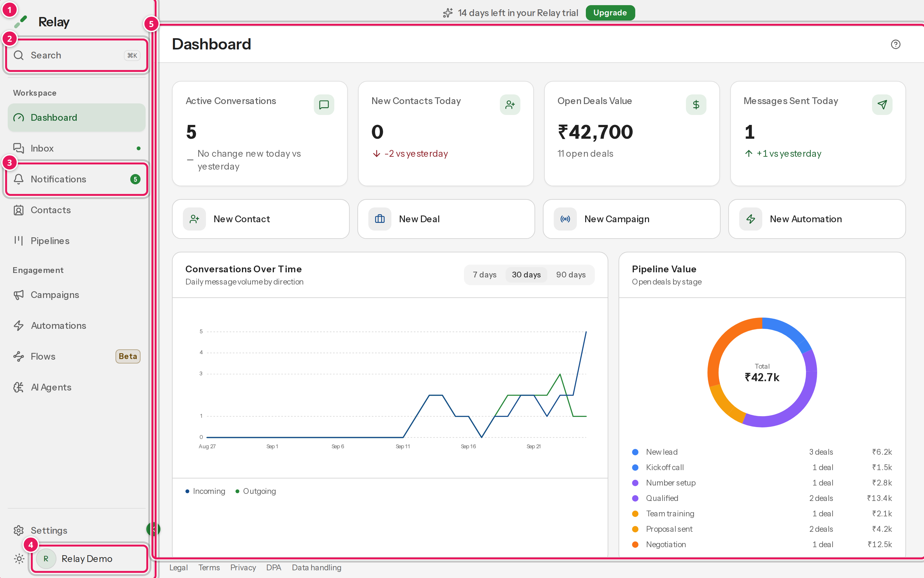Click the Open Deals Value dollar icon
This screenshot has height=578, width=924.
pyautogui.click(x=696, y=105)
